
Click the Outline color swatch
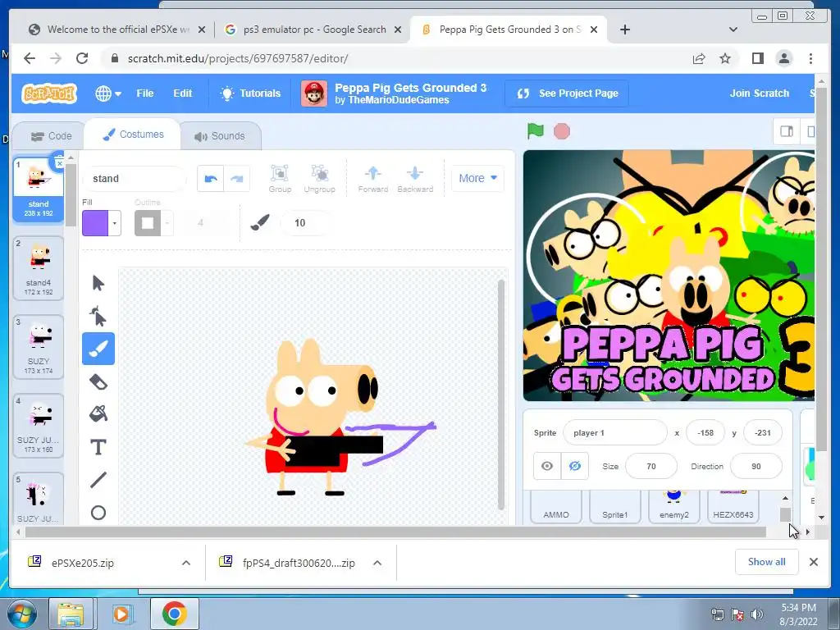[148, 223]
